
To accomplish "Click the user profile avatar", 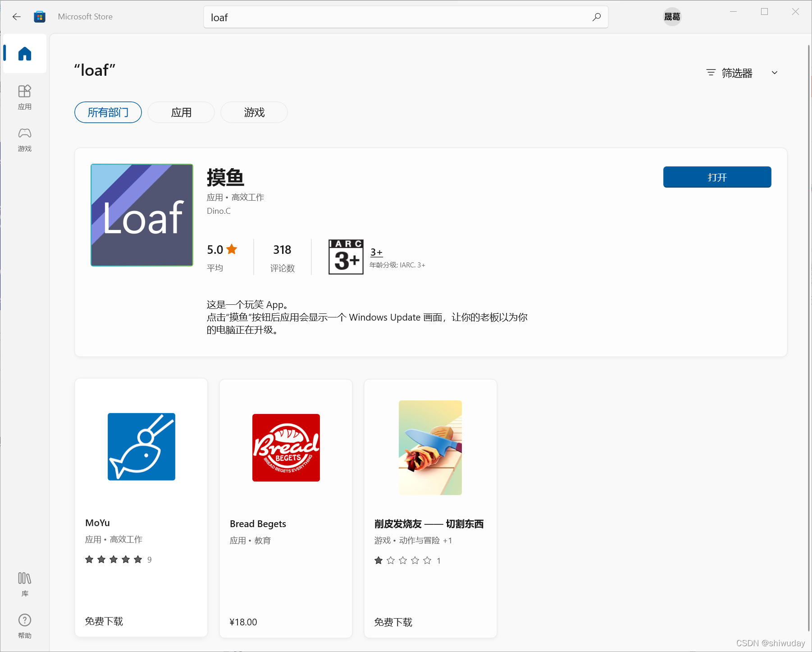I will (672, 17).
